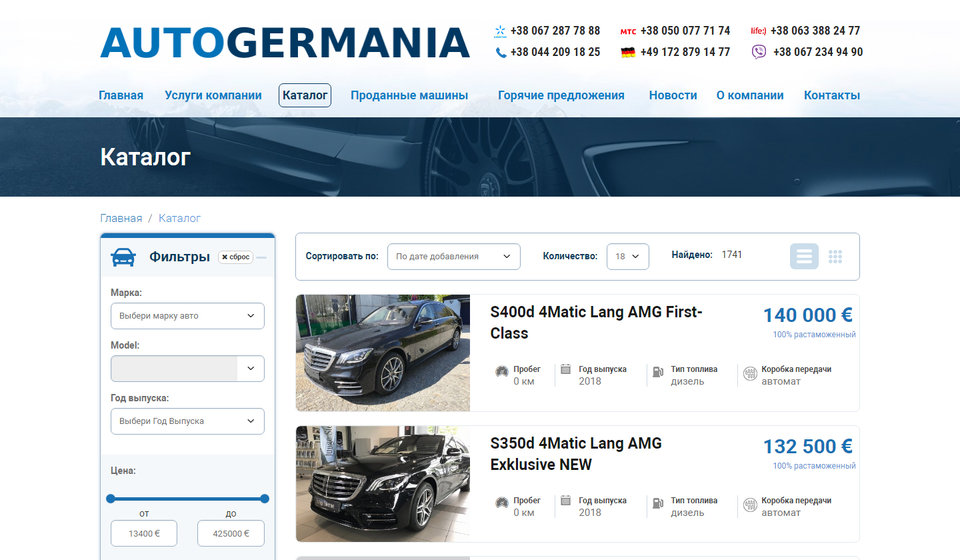The height and width of the screenshot is (560, 960).
Task: Click calendar icon on S400d listing
Action: (x=566, y=369)
